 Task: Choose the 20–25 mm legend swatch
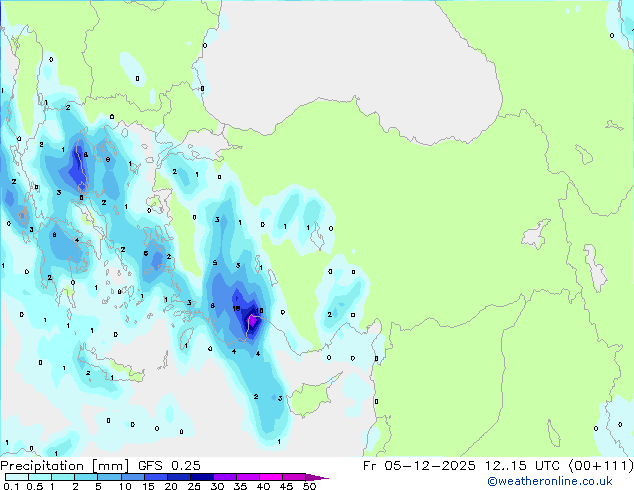point(178,477)
